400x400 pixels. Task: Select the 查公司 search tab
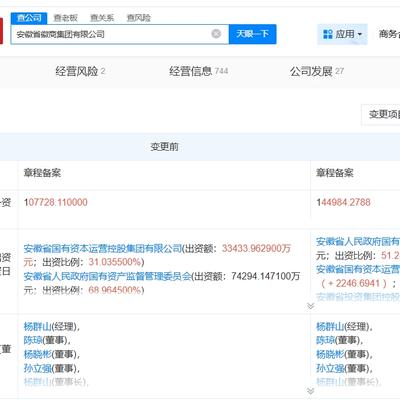[29, 18]
